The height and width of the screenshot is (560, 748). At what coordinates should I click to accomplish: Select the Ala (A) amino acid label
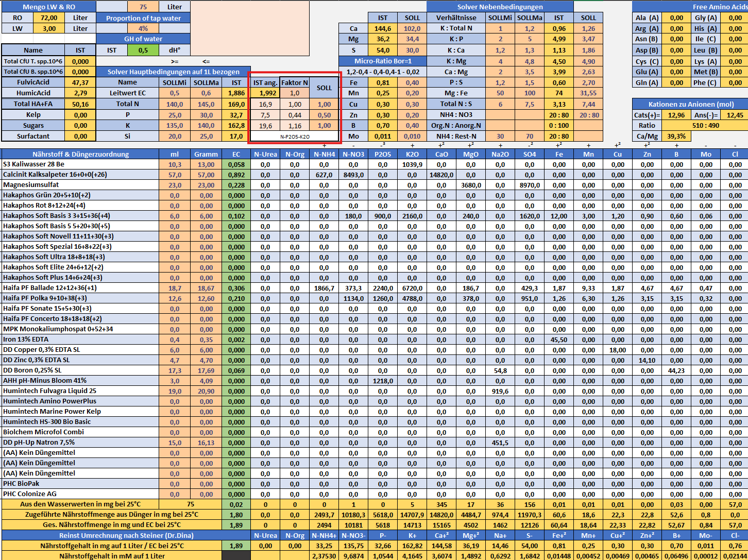647,18
